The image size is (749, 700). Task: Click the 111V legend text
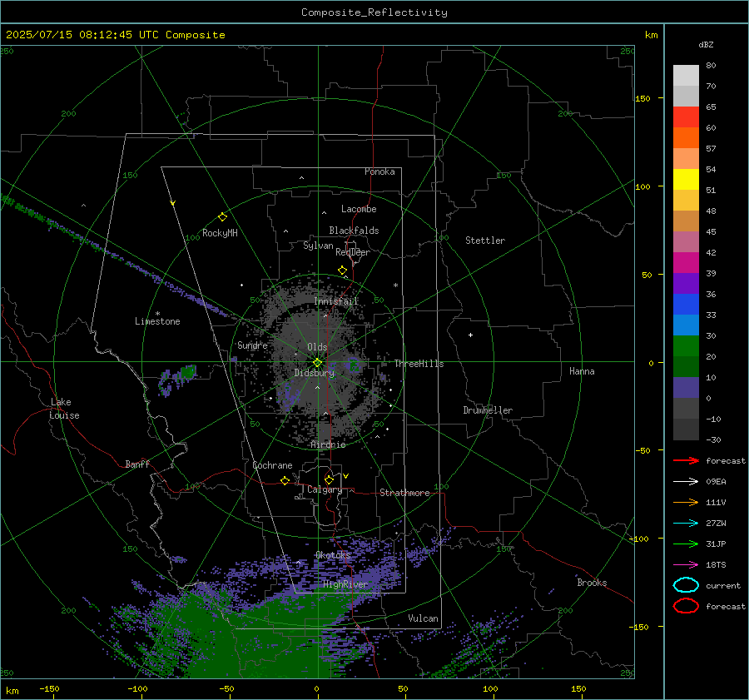(x=716, y=502)
